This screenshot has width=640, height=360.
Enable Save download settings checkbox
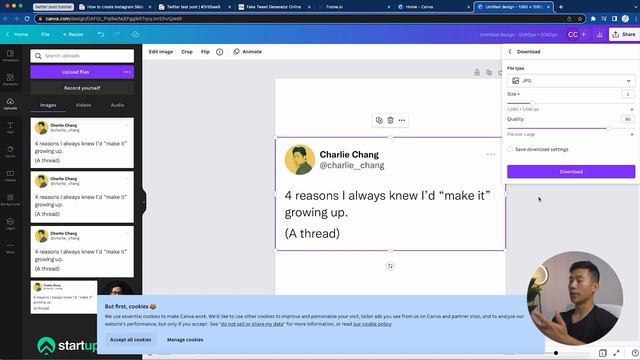tap(510, 149)
